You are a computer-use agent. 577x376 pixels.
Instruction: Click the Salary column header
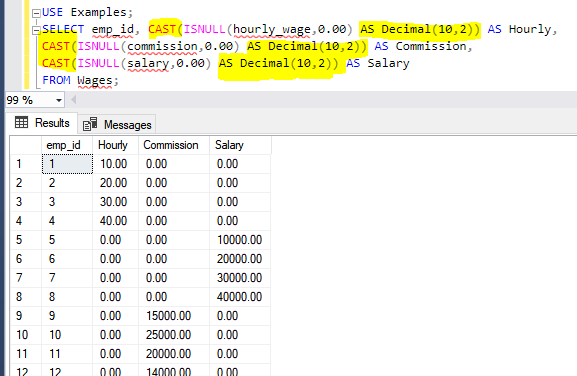[240, 145]
